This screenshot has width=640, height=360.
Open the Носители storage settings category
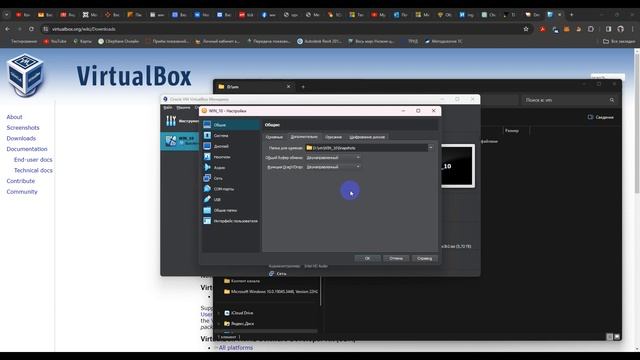tap(231, 157)
